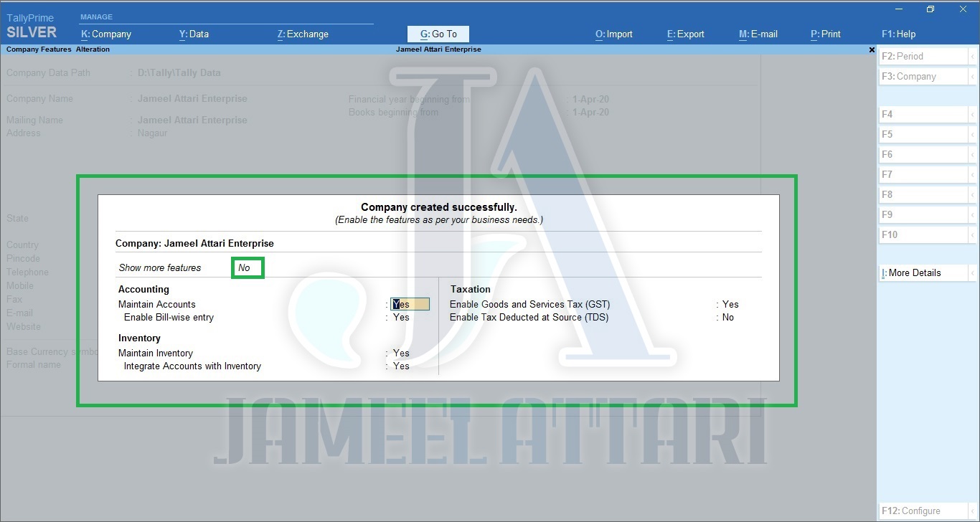The height and width of the screenshot is (522, 980).
Task: Click the F3: Company button
Action: coord(923,76)
